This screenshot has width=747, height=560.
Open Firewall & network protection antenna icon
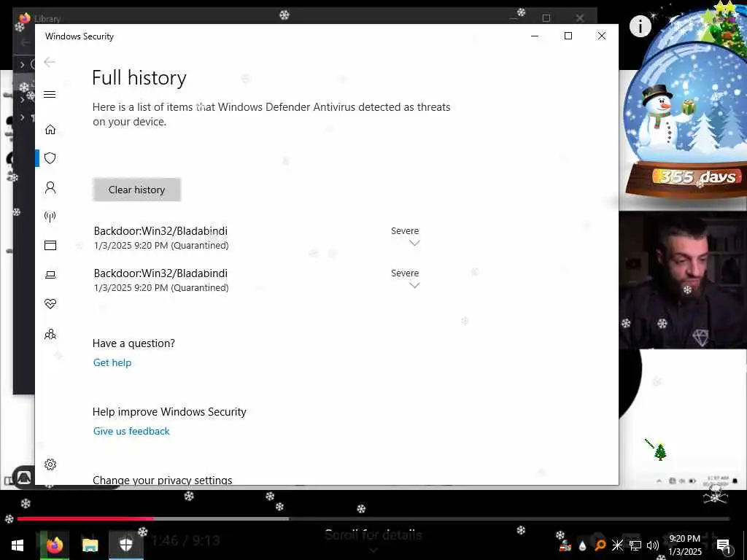(50, 217)
